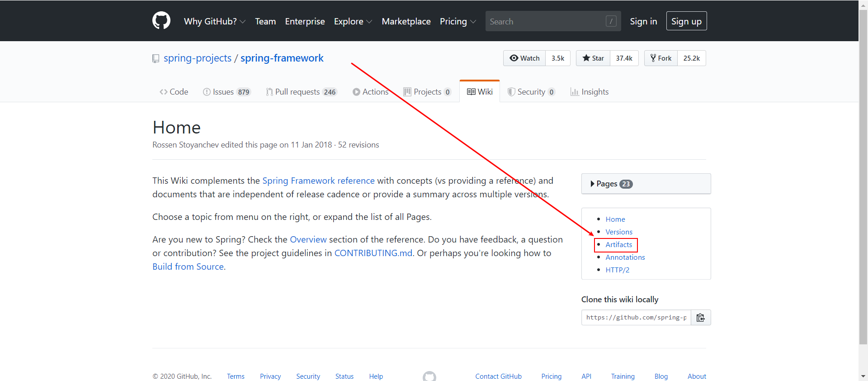868x381 pixels.
Task: View the 52 revisions history
Action: click(359, 145)
